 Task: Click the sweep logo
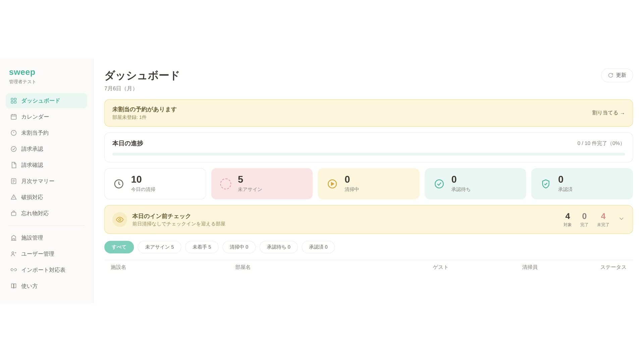click(x=22, y=72)
